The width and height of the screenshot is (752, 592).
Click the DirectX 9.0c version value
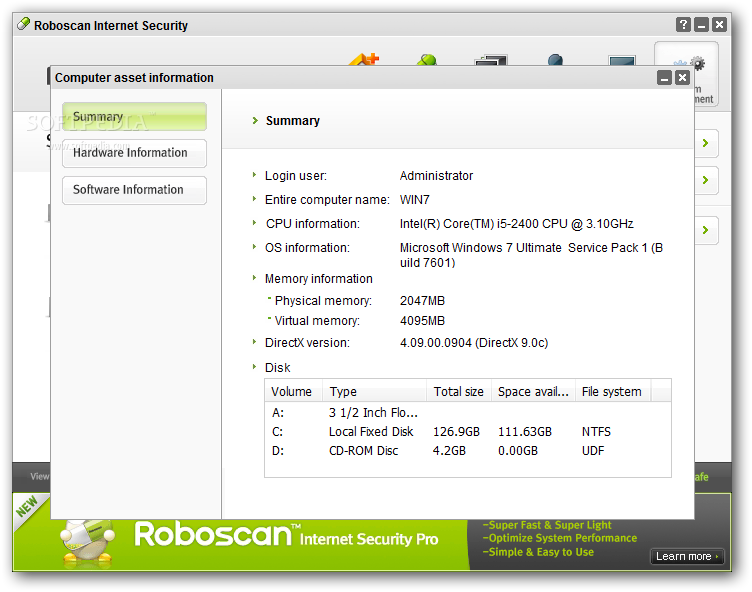[474, 343]
